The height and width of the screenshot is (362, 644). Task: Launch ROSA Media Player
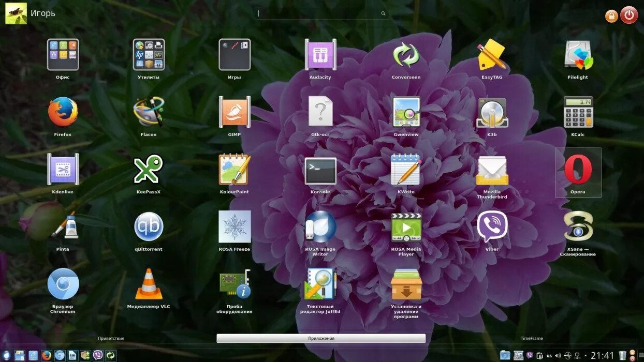click(406, 228)
